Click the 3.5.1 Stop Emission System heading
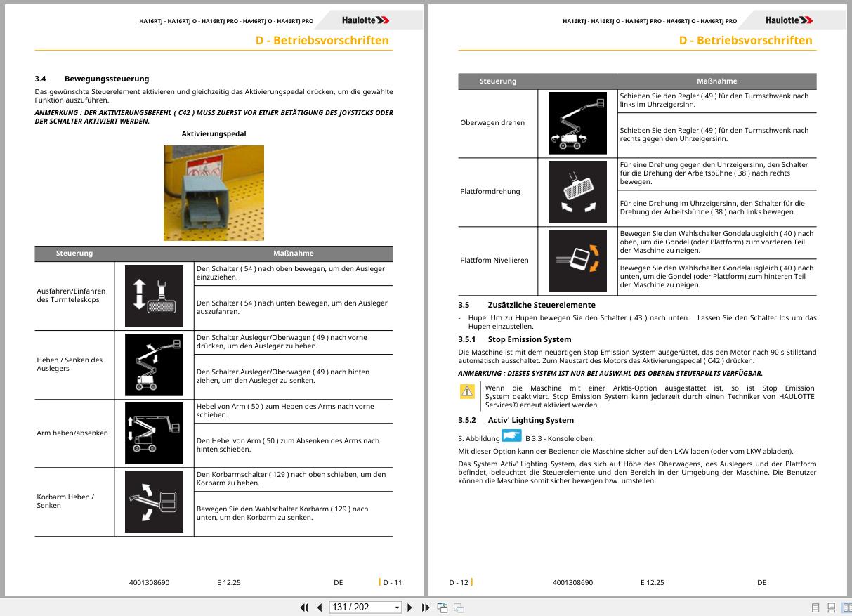This screenshot has height=616, width=852. pos(515,339)
